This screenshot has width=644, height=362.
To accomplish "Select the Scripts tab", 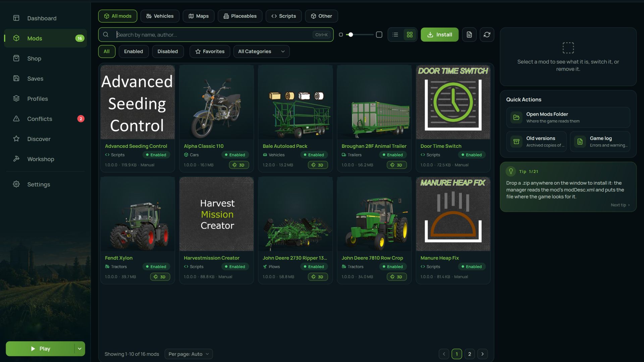I will click(x=283, y=16).
